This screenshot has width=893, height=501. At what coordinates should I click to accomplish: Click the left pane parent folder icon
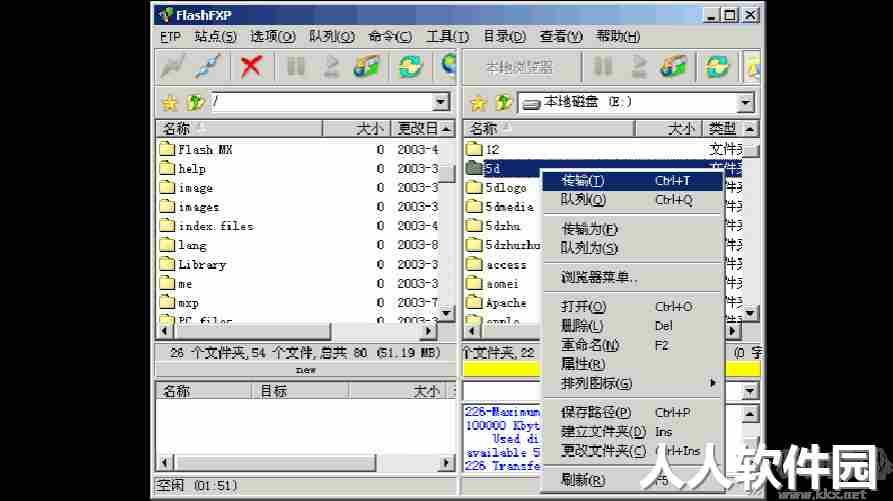195,103
